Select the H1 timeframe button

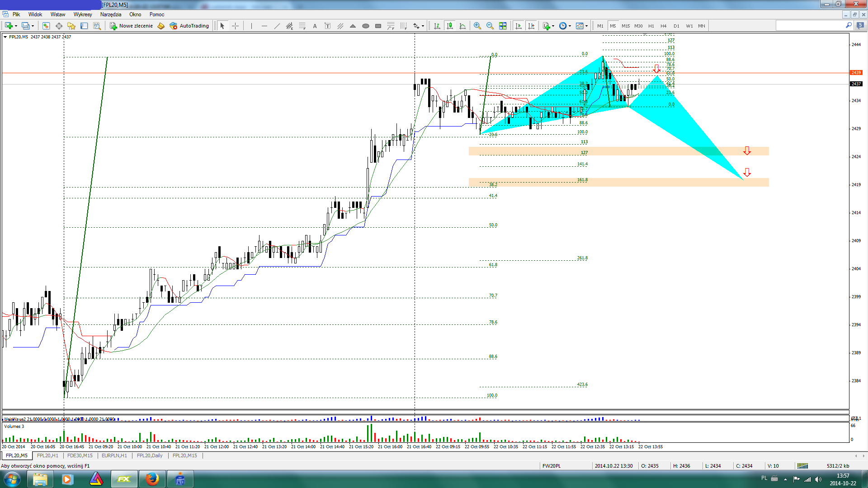pos(651,26)
